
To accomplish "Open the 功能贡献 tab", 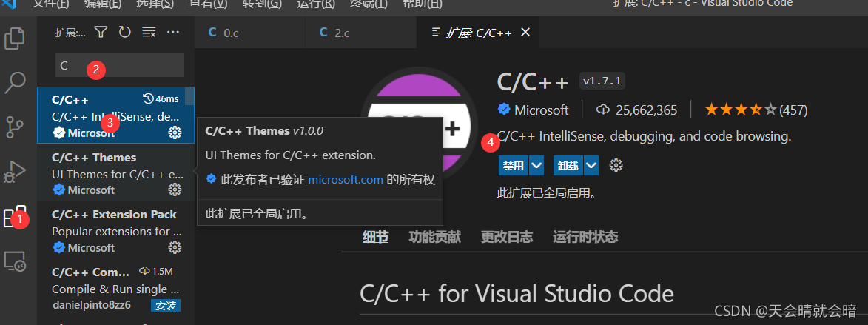I will click(434, 238).
